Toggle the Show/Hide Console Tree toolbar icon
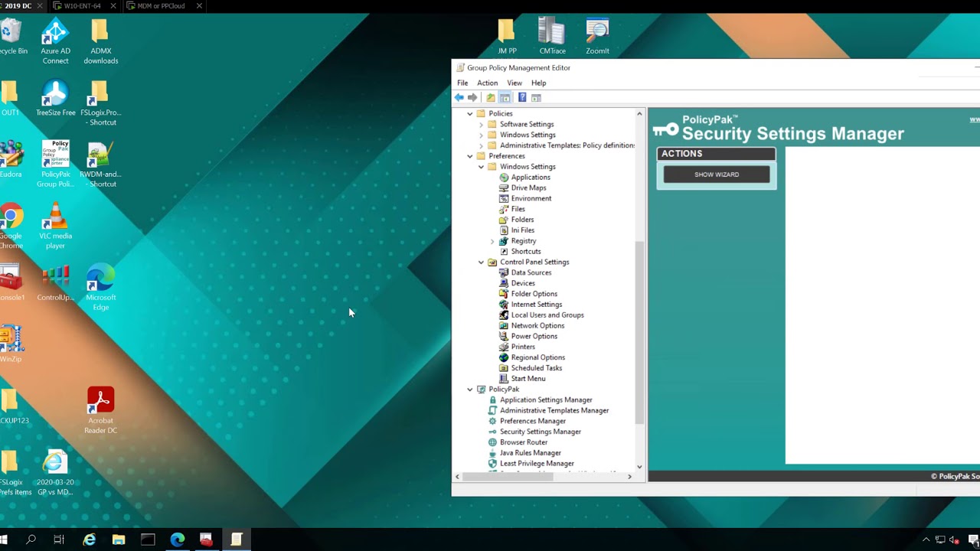Screen dimensions: 980x551 (505, 98)
